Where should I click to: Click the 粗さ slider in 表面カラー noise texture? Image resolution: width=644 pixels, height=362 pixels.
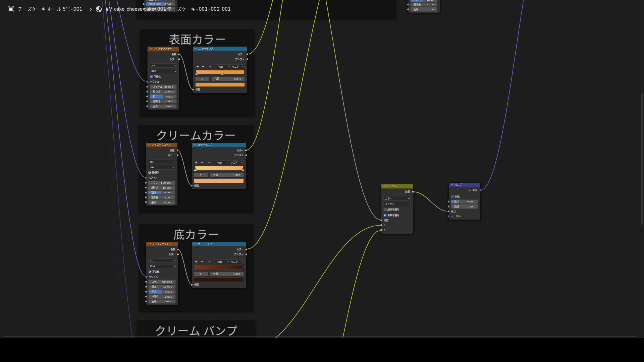pyautogui.click(x=163, y=97)
